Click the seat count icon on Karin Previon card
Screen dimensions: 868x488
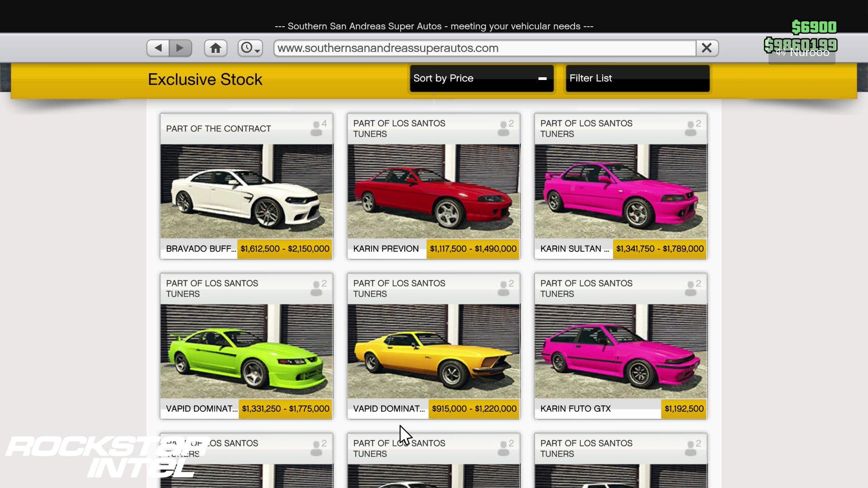pyautogui.click(x=505, y=128)
